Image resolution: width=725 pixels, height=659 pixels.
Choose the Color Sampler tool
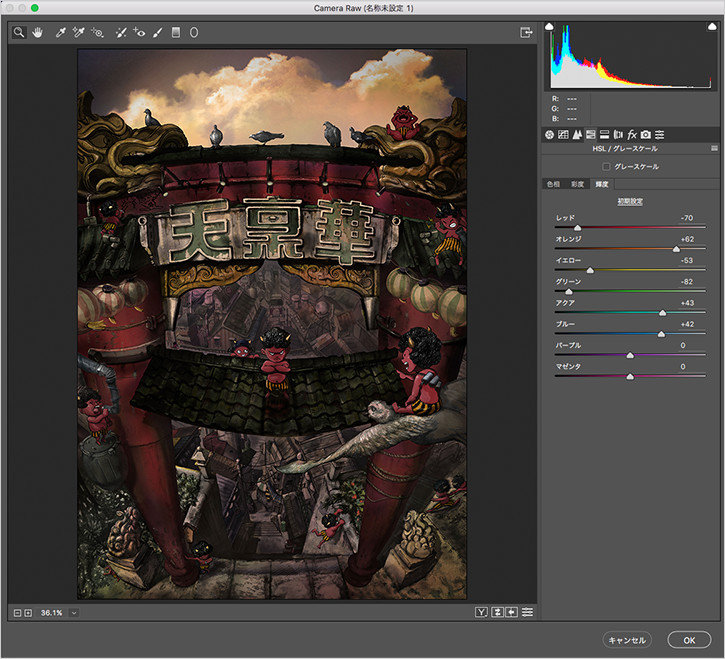click(x=78, y=32)
